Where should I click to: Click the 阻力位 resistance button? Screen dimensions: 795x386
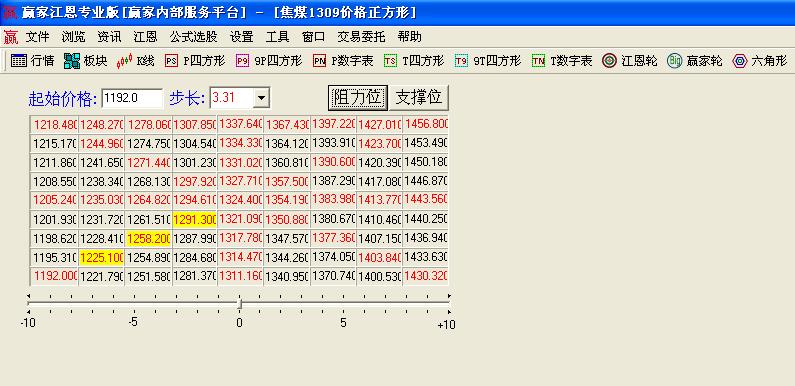(357, 97)
